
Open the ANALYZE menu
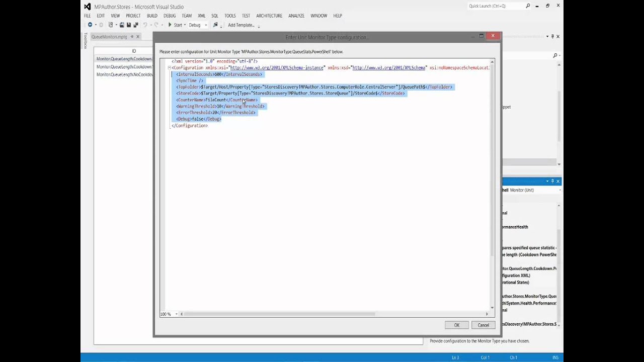296,16
